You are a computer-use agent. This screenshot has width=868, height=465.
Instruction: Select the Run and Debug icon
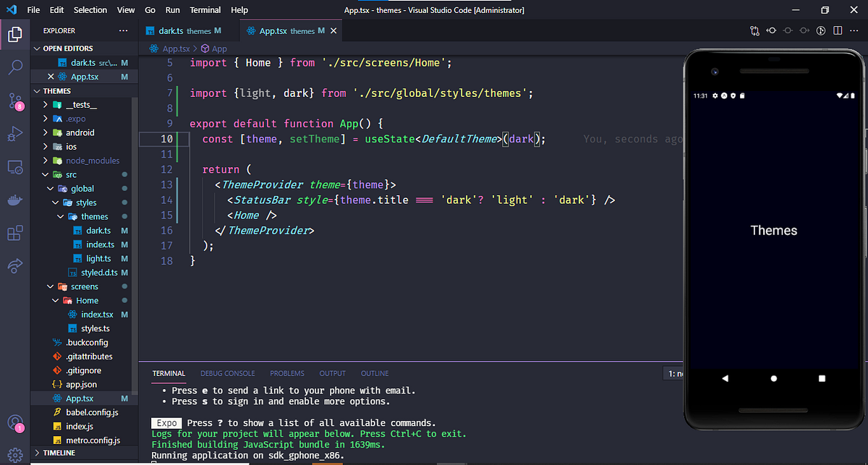point(15,133)
